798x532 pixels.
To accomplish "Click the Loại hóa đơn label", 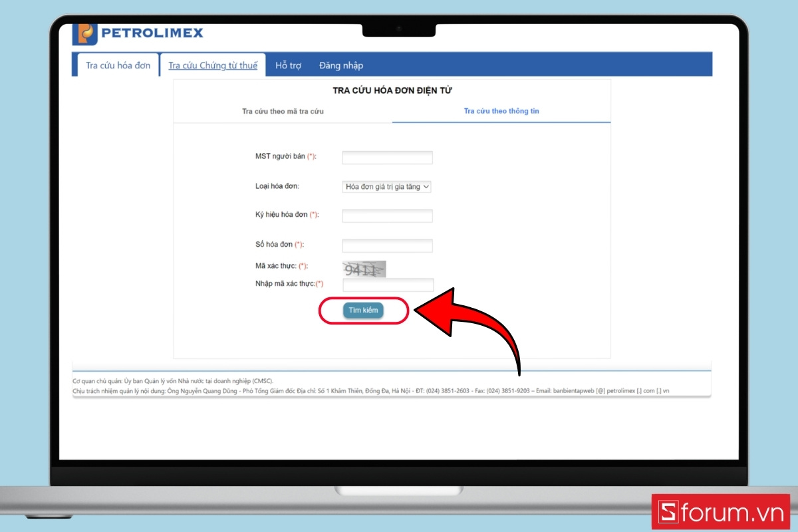I will pyautogui.click(x=277, y=187).
